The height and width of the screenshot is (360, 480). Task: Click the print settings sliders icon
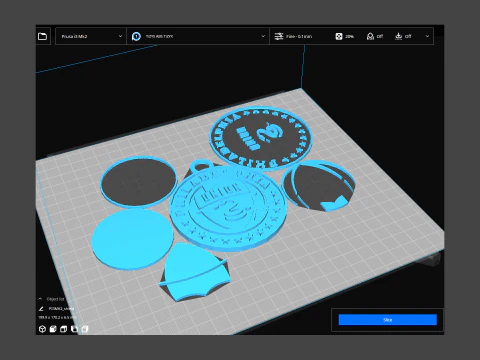279,36
